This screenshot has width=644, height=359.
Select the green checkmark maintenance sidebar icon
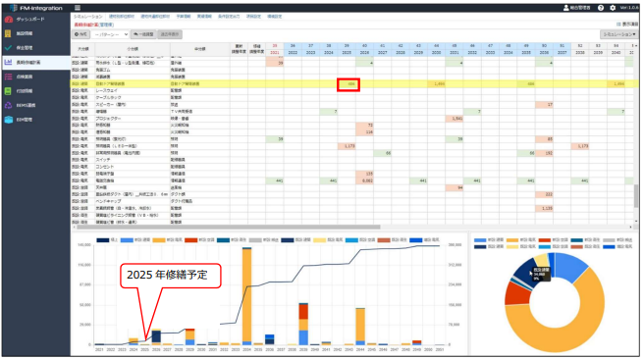(x=8, y=48)
